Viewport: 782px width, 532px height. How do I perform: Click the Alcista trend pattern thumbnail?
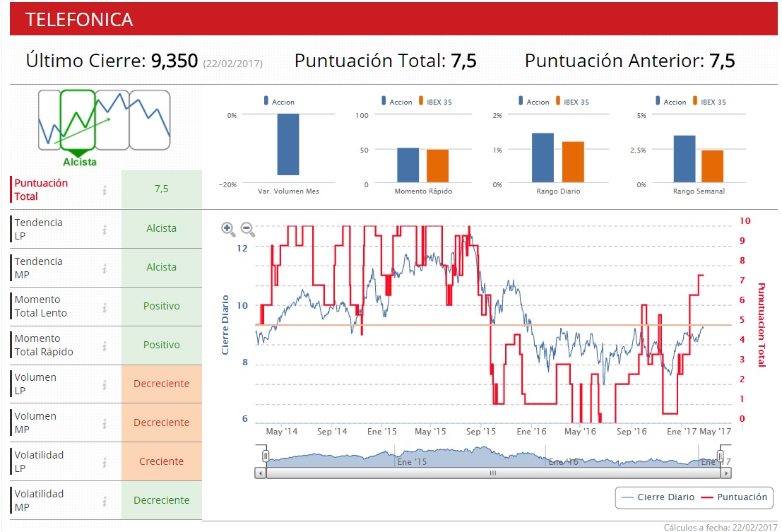[78, 119]
